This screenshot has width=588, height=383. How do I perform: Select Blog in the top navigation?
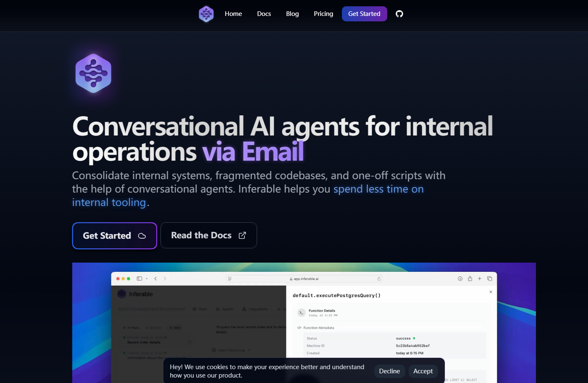point(292,14)
